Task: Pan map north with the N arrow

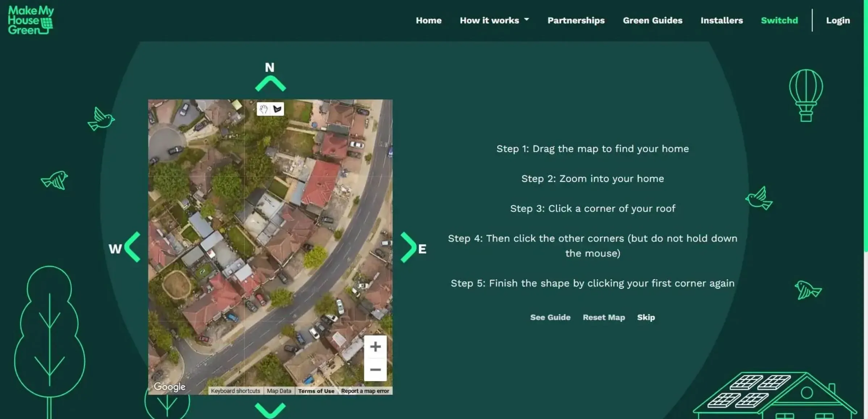Action: (270, 83)
